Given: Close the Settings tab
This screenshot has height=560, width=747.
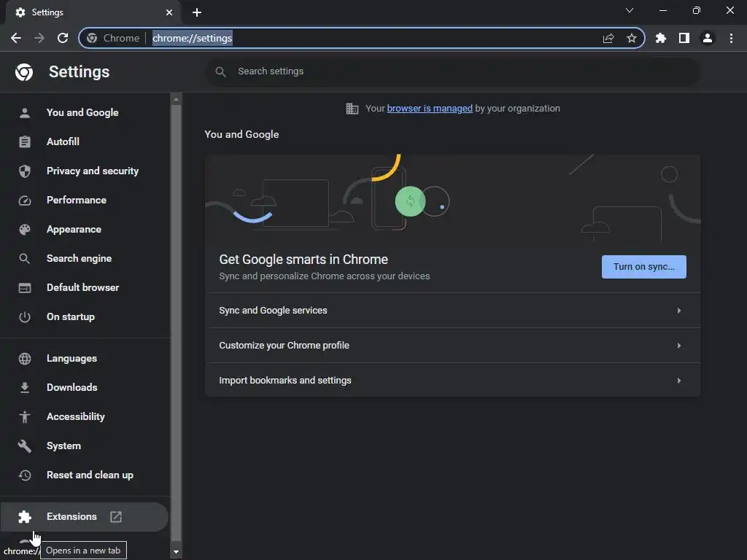Looking at the screenshot, I should pos(169,12).
